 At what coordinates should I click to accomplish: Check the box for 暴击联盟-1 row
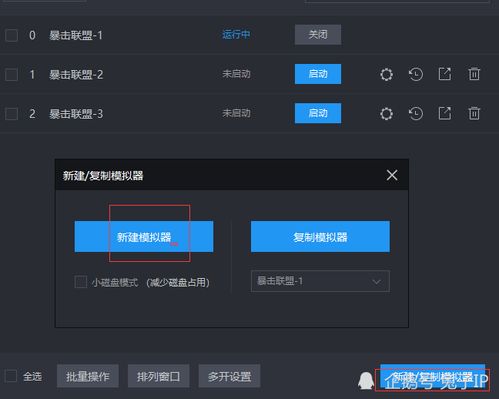tap(12, 35)
